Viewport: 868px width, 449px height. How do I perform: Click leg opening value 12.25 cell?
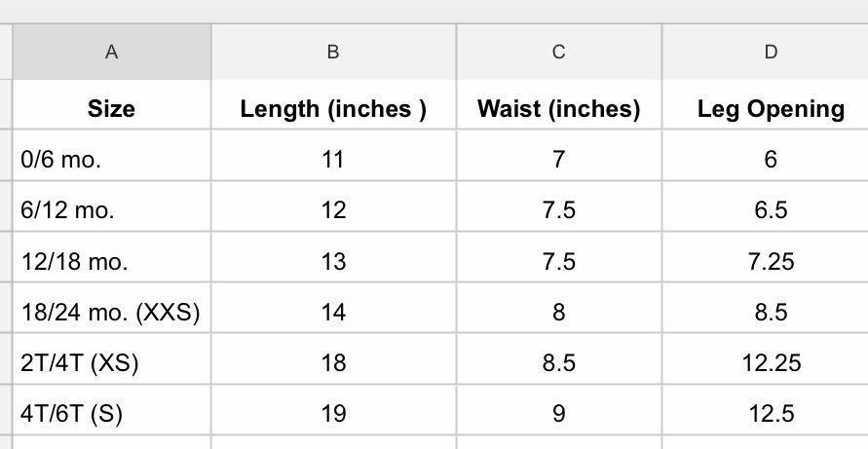pos(770,362)
